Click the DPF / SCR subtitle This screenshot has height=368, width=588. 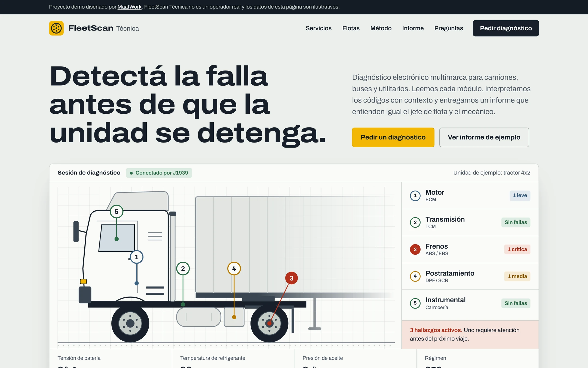[x=437, y=280]
